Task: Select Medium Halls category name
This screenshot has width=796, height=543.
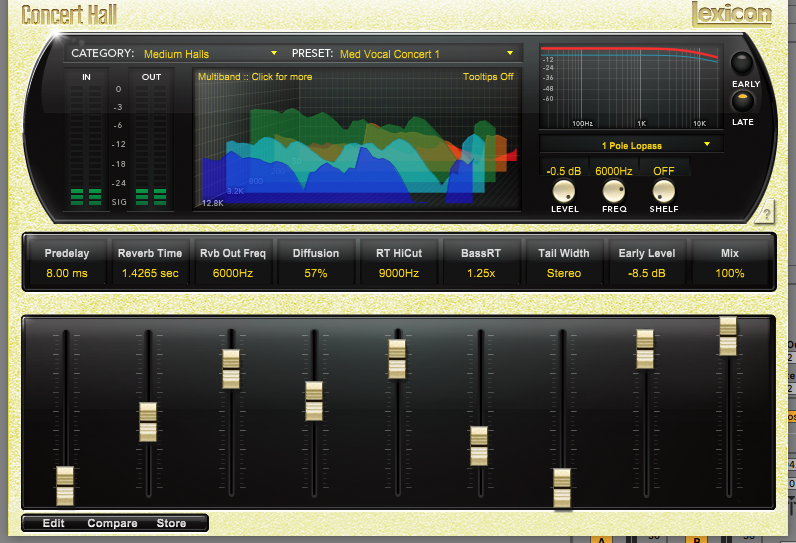Action: [x=176, y=54]
